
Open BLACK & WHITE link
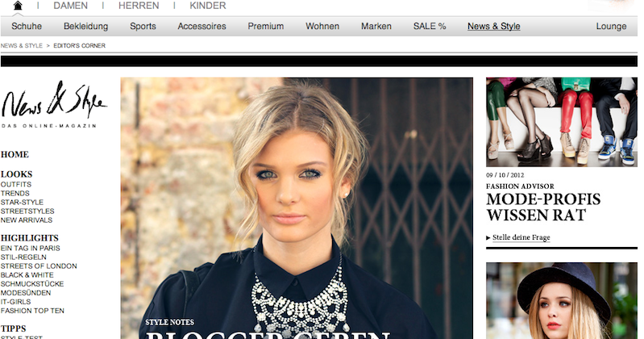point(27,275)
